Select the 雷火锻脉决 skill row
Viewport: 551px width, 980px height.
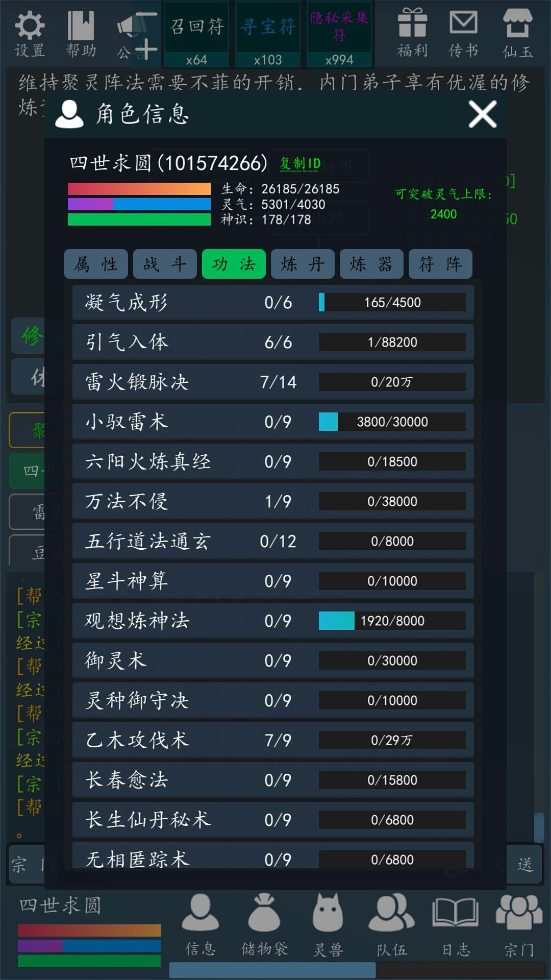(x=273, y=382)
